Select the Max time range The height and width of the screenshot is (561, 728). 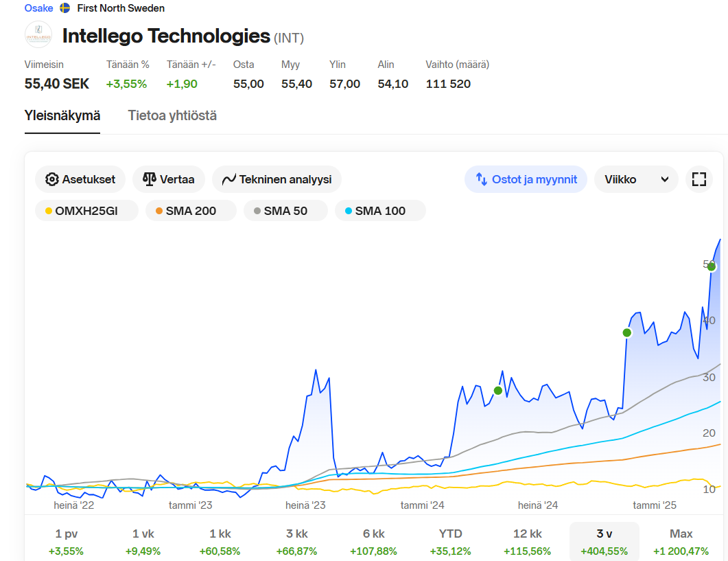tap(681, 542)
